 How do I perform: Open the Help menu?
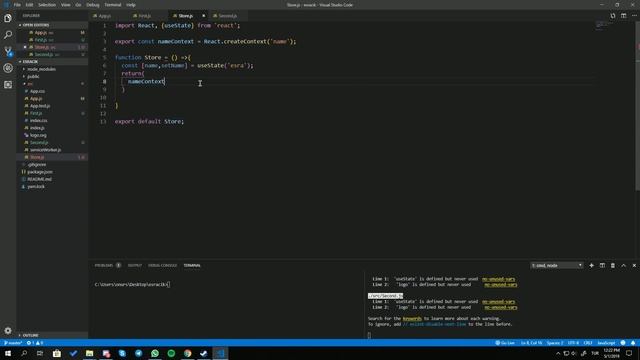tap(131, 5)
